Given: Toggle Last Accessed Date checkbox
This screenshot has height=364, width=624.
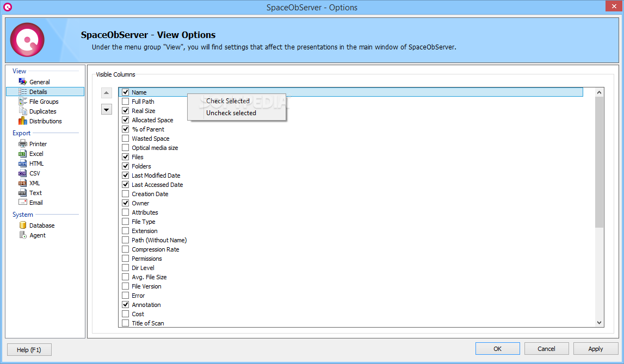Looking at the screenshot, I should tap(125, 184).
